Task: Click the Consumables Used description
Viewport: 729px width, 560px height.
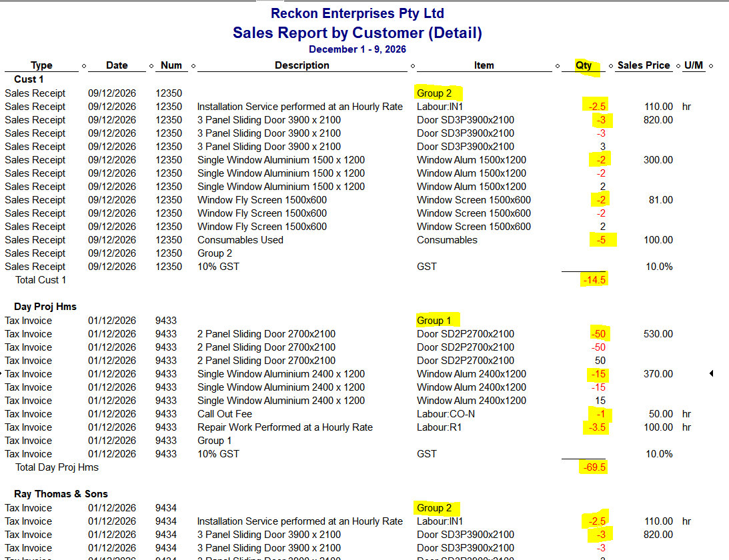Action: (x=240, y=240)
